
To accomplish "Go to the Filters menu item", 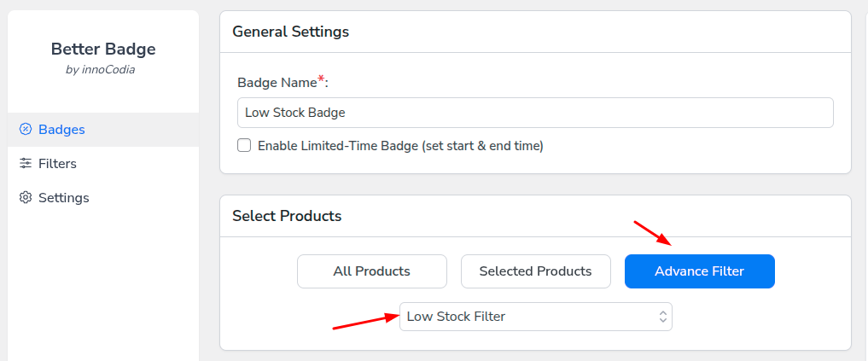I will tap(57, 164).
